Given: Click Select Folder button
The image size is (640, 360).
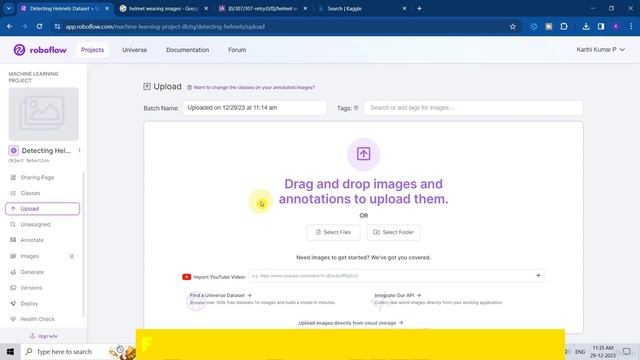Looking at the screenshot, I should (x=393, y=232).
